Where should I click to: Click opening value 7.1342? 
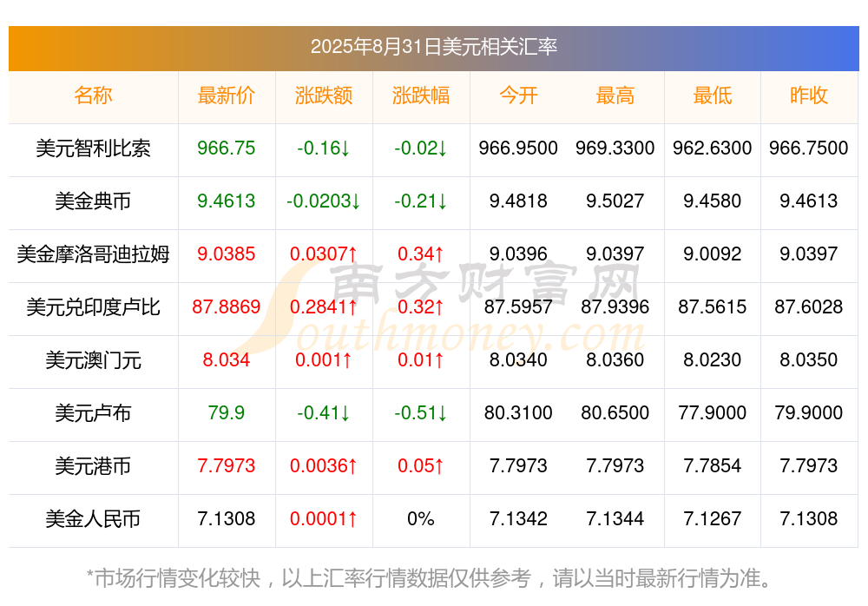click(x=518, y=519)
